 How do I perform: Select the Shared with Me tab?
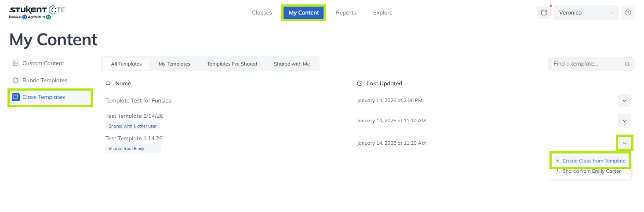291,64
